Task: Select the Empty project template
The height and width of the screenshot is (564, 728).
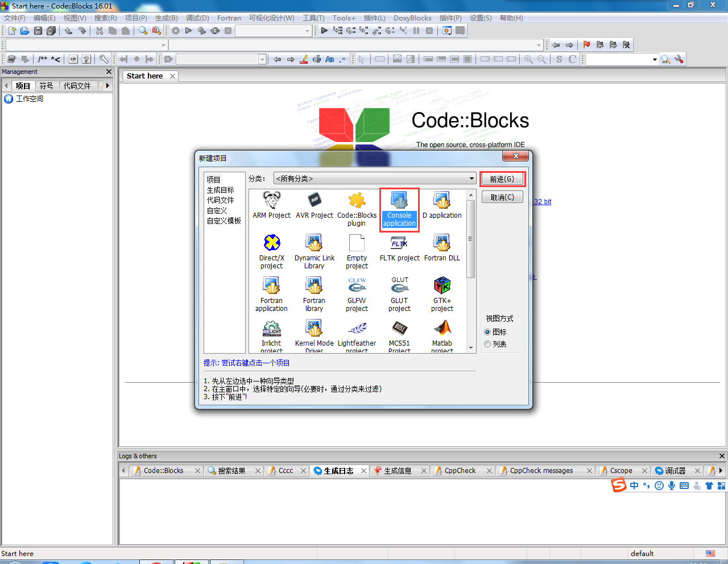Action: (357, 252)
